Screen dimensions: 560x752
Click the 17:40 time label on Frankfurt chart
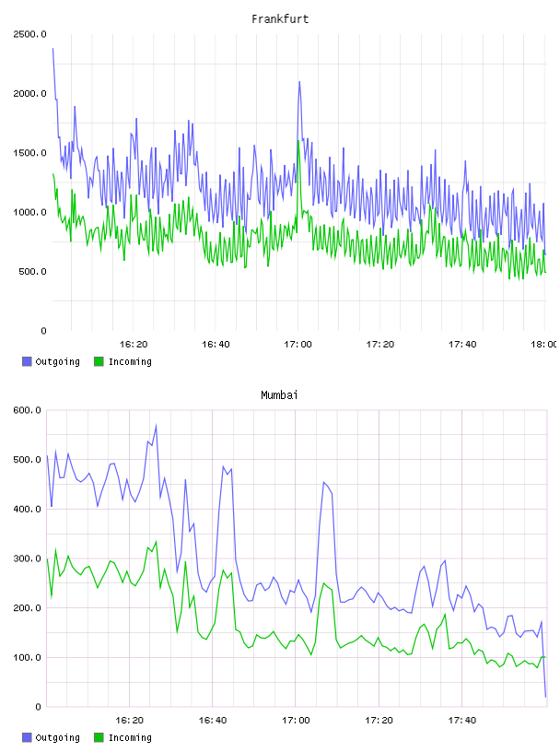click(462, 345)
